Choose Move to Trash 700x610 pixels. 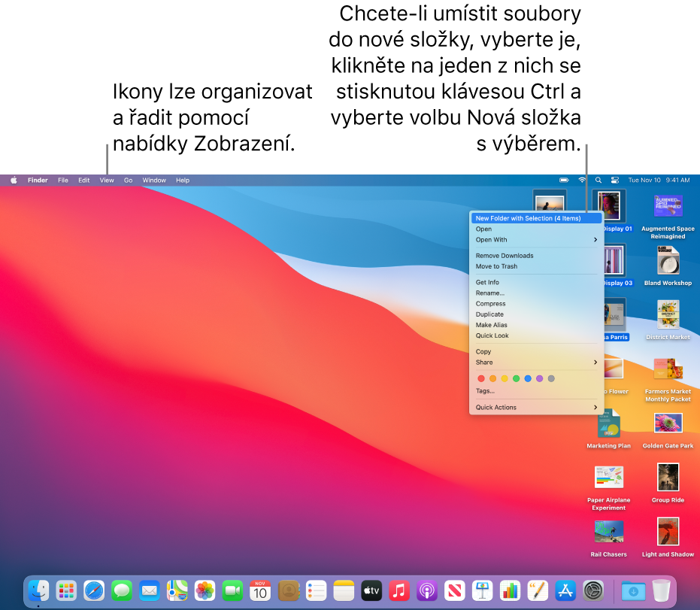[537, 266]
